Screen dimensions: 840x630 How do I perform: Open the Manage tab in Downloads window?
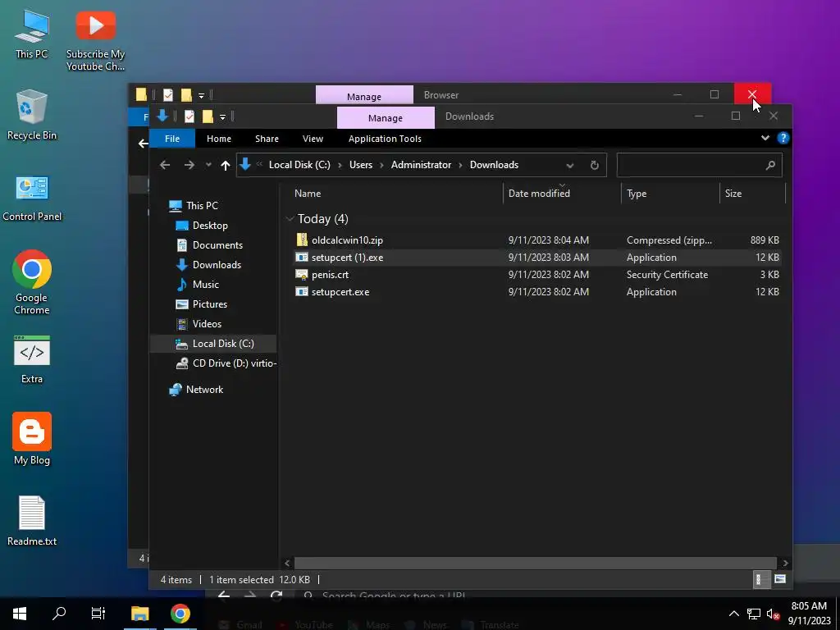[x=386, y=118]
